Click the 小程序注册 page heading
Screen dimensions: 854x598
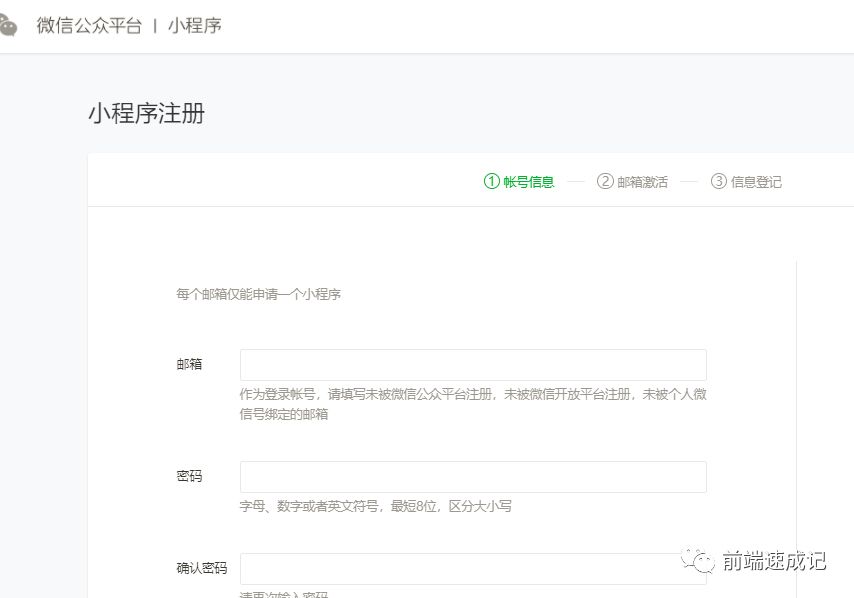tap(147, 113)
